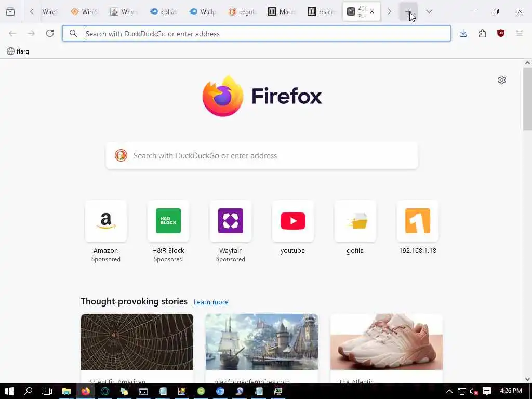Close the currently active tab

[x=372, y=11]
